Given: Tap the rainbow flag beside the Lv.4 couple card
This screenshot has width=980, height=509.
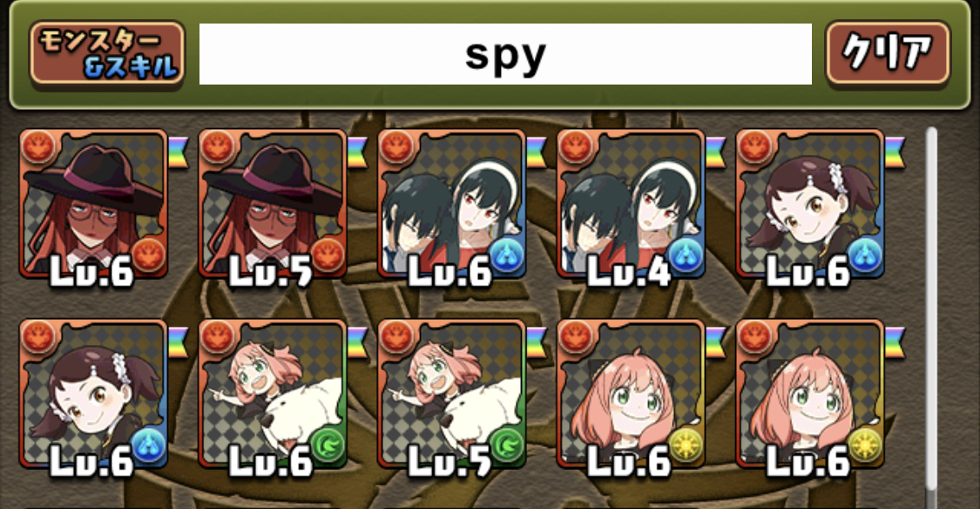Looking at the screenshot, I should (716, 153).
